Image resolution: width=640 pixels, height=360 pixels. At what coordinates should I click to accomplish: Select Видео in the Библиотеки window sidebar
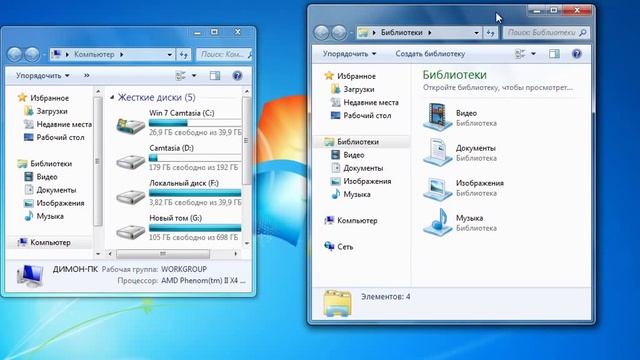pyautogui.click(x=348, y=155)
